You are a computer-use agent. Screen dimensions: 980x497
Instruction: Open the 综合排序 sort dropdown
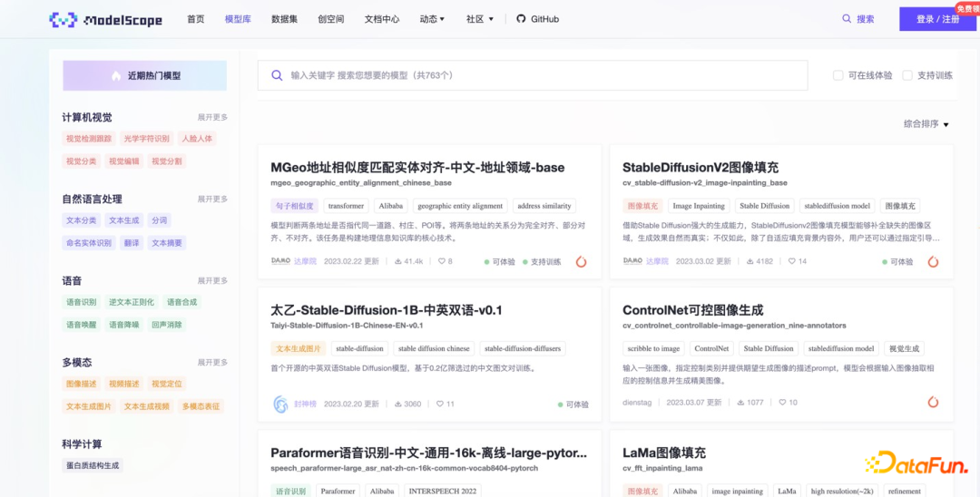pyautogui.click(x=926, y=124)
